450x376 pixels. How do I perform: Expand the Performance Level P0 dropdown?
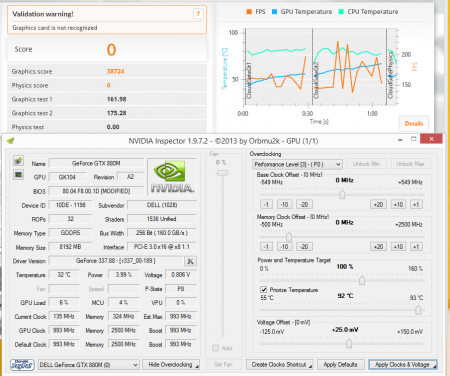(x=297, y=164)
